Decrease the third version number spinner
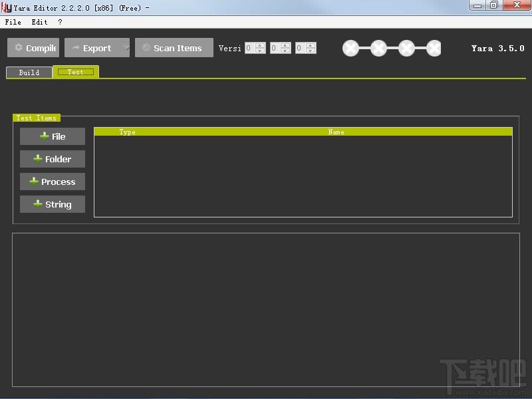This screenshot has height=399, width=532. 311,51
